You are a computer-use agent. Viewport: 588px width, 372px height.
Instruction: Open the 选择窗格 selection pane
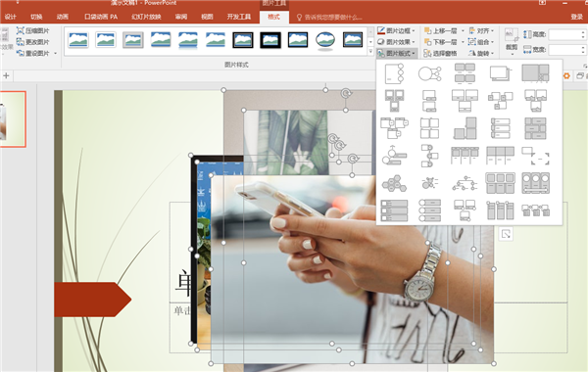[x=440, y=53]
